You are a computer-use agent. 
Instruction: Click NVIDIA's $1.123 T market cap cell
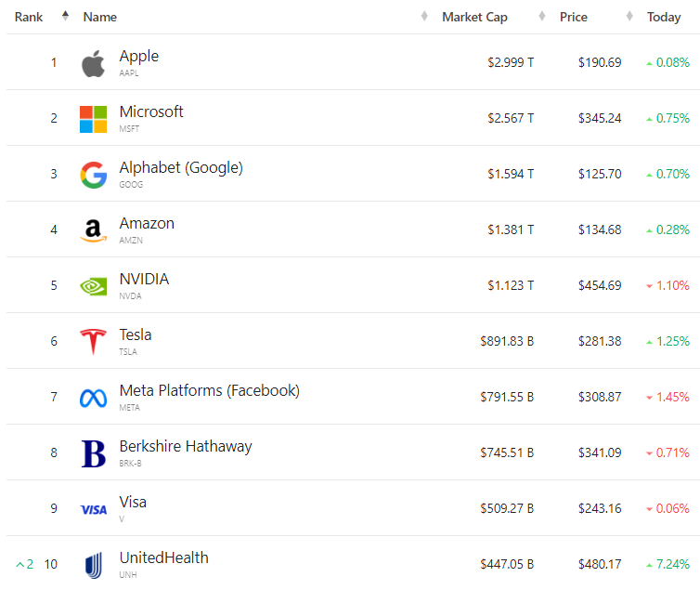[511, 285]
